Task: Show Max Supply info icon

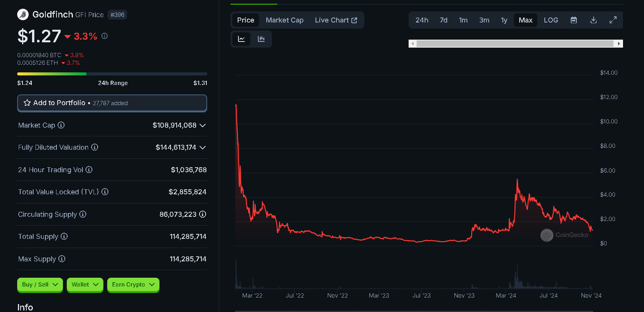Action: pyautogui.click(x=62, y=259)
